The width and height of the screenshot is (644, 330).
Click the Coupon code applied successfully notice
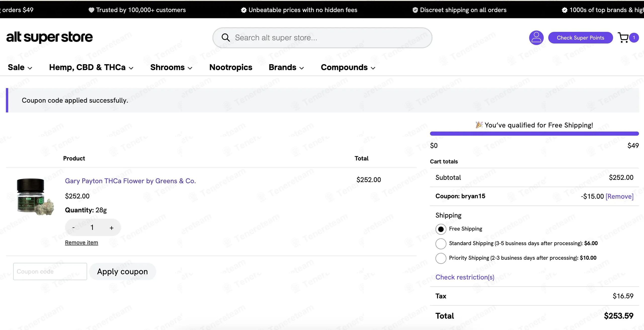pos(323,100)
